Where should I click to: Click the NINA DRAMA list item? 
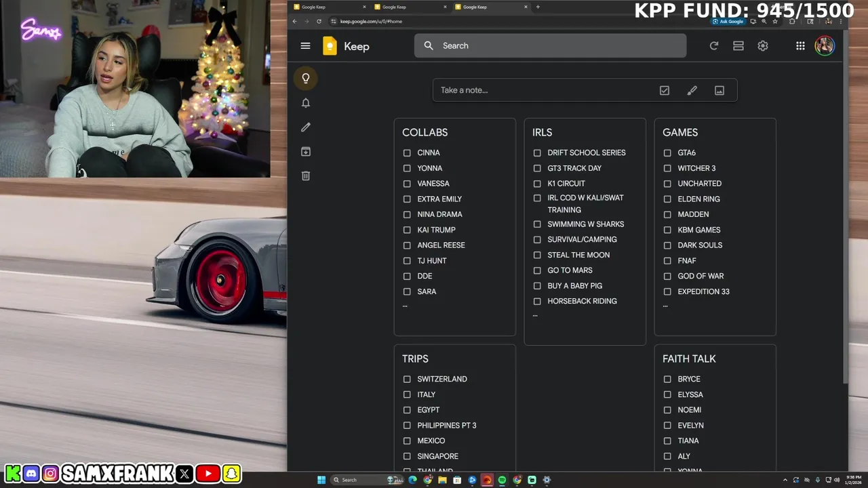coord(439,215)
